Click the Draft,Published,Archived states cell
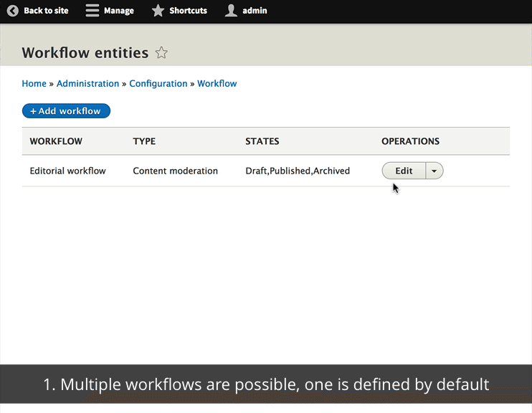 coord(298,171)
